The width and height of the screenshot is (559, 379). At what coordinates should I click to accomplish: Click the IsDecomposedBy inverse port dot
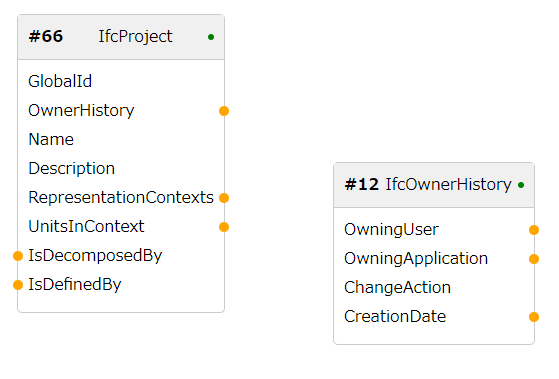point(18,256)
